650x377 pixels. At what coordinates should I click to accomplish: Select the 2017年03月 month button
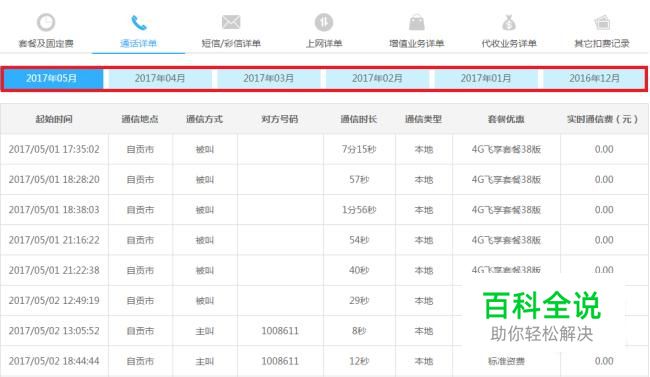tap(269, 78)
